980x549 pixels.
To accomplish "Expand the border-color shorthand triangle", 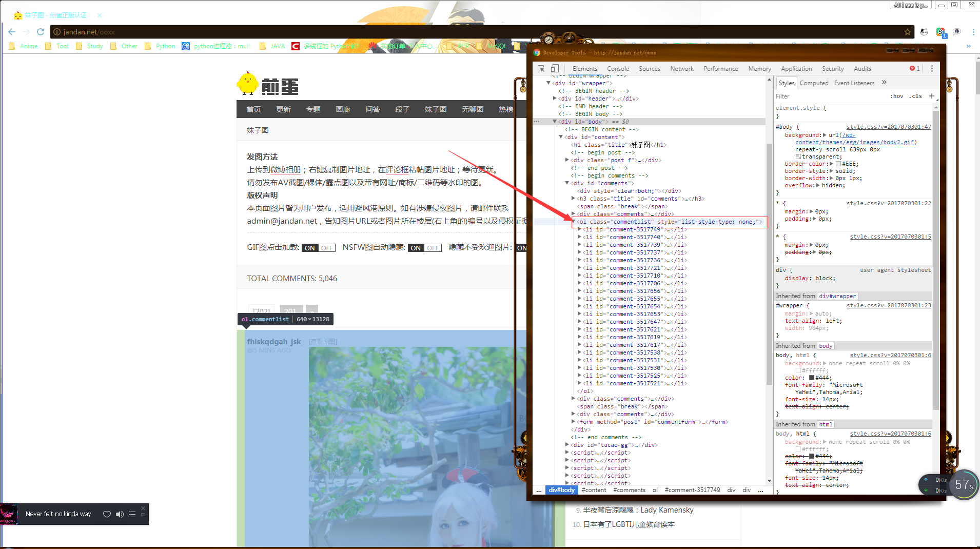I will tap(831, 164).
